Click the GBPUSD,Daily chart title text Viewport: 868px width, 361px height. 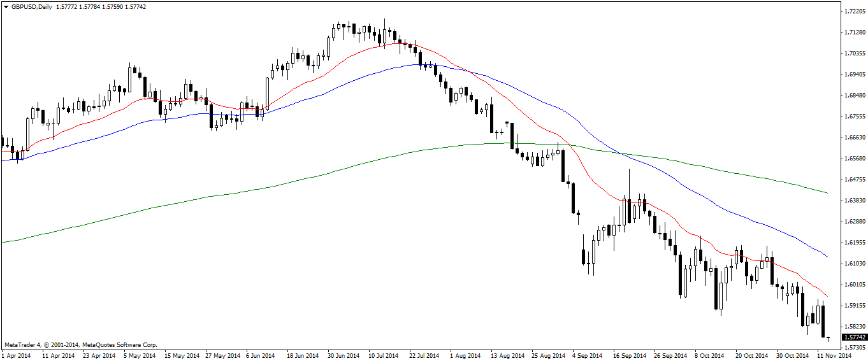32,6
